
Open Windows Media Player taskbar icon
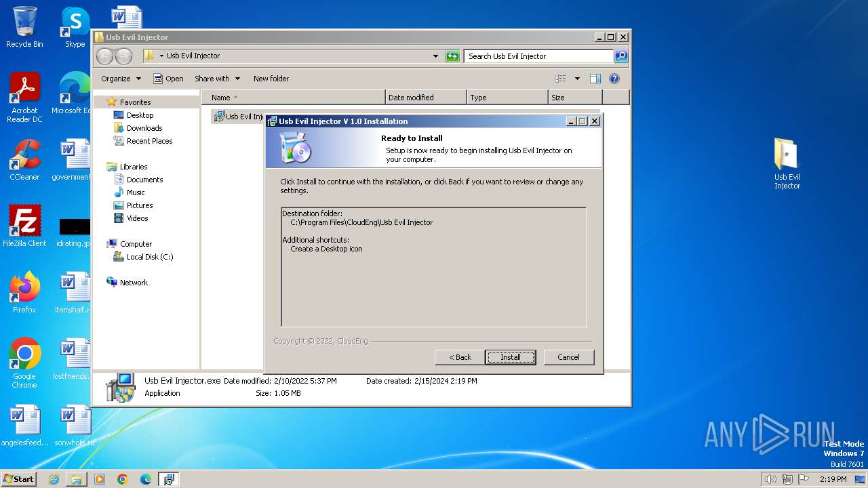100,479
